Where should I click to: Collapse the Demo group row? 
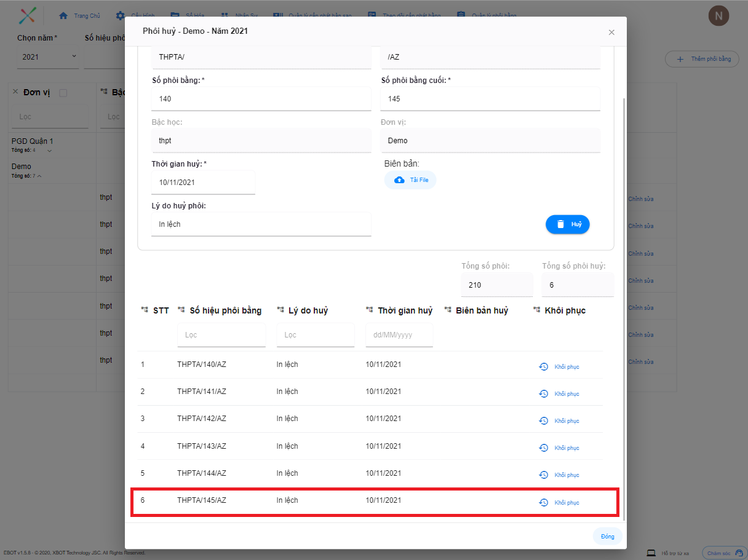point(39,176)
